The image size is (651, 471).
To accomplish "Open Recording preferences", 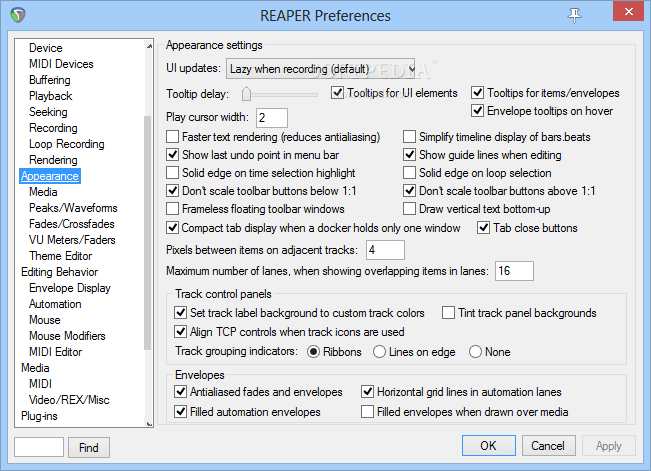I will pos(53,128).
